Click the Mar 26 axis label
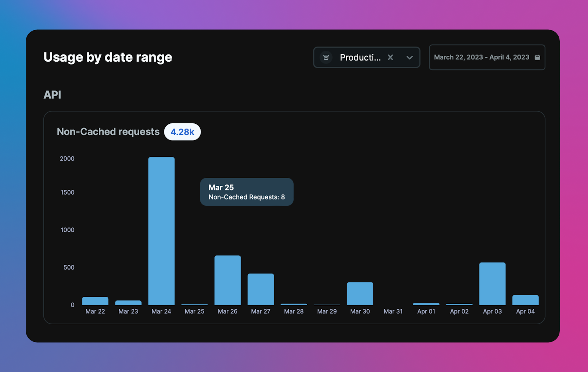588x372 pixels. pyautogui.click(x=227, y=311)
